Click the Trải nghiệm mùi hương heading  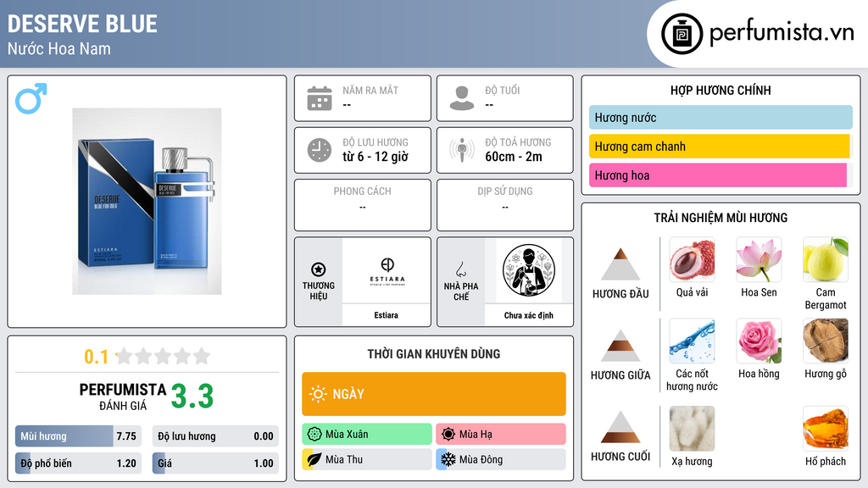[721, 218]
